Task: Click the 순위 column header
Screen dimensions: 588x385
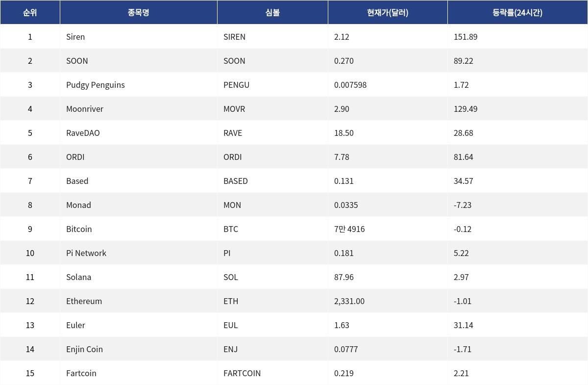Action: click(x=30, y=13)
